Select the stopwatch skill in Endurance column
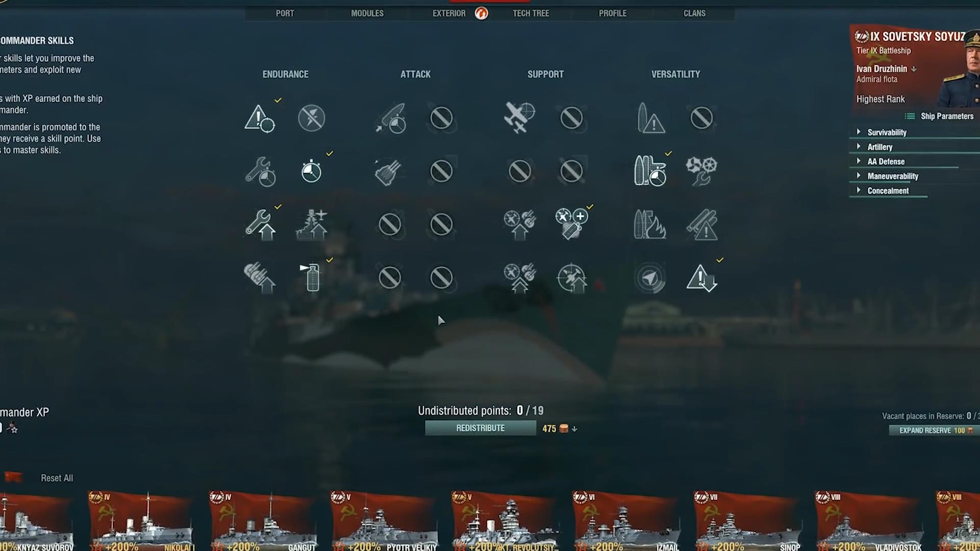The height and width of the screenshot is (551, 980). [311, 171]
